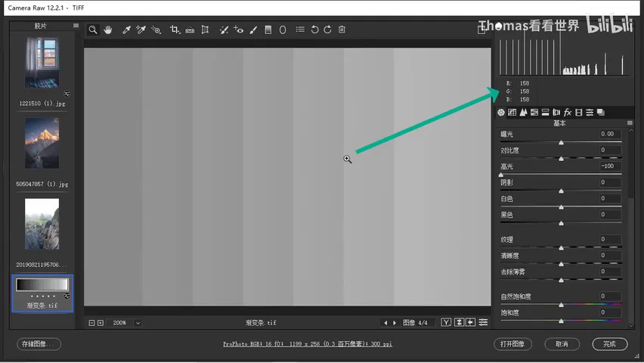Screen dimensions: 644x363
Task: Click the 存储图像 button
Action: [39, 343]
